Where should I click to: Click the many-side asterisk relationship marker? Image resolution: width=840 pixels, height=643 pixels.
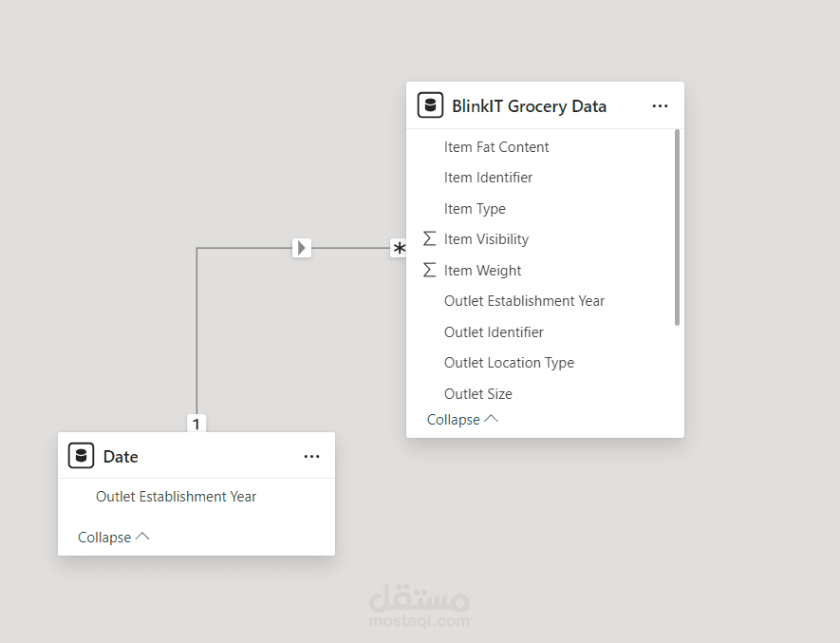click(400, 249)
